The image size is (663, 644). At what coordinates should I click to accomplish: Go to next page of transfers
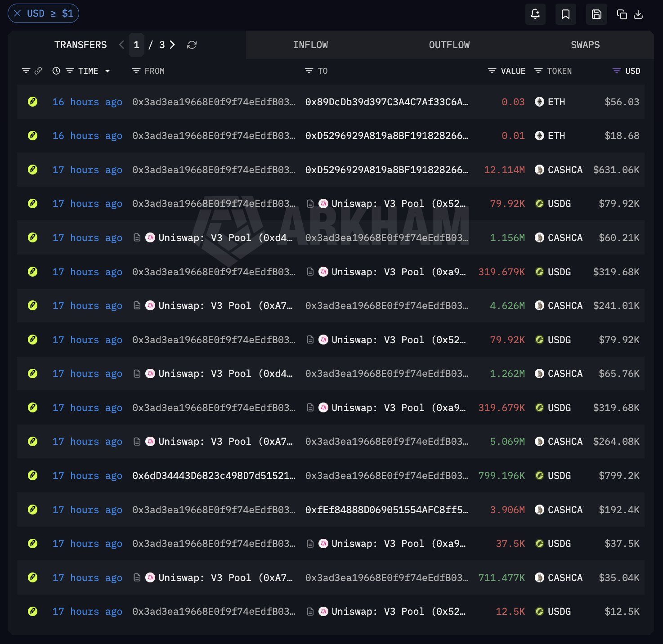pyautogui.click(x=172, y=45)
